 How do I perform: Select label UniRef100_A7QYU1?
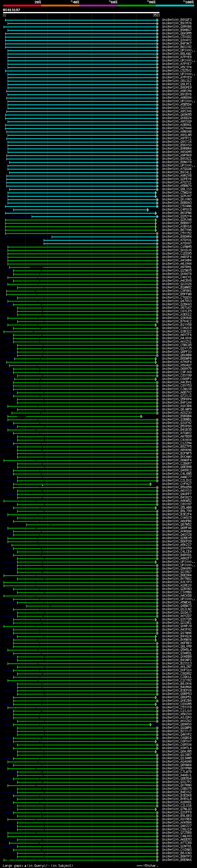(177, 240)
